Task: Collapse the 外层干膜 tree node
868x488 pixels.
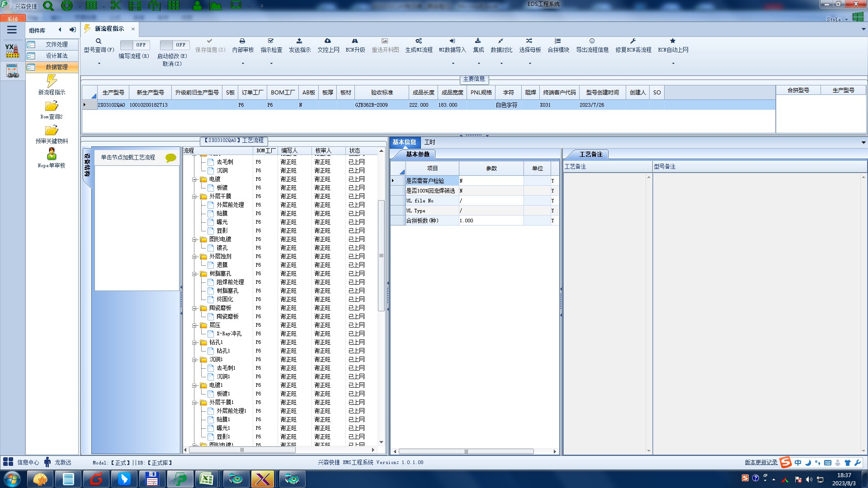Action: pos(194,197)
